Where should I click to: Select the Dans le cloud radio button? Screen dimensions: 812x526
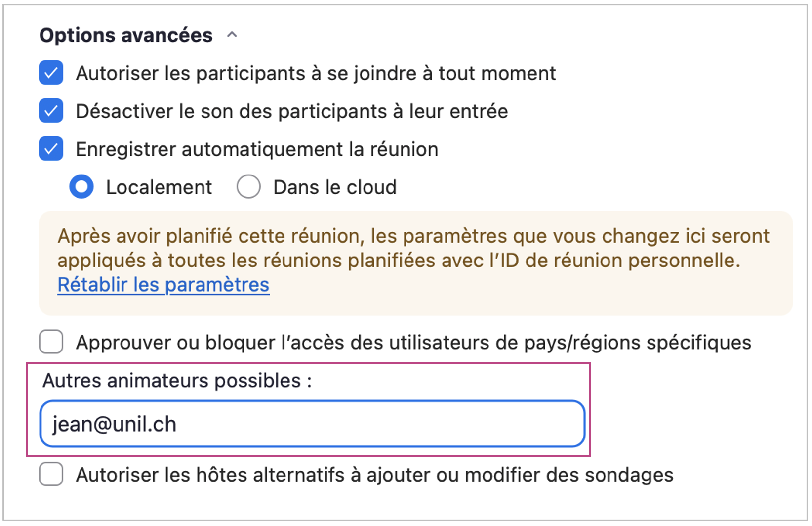tap(248, 187)
